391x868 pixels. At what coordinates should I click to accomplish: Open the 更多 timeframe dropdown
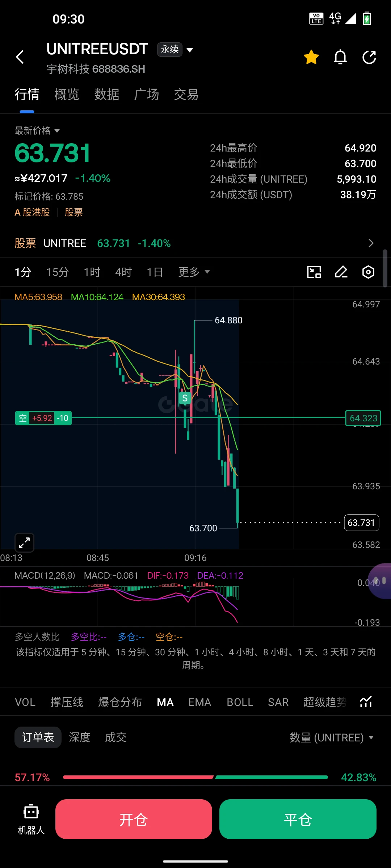tap(194, 272)
